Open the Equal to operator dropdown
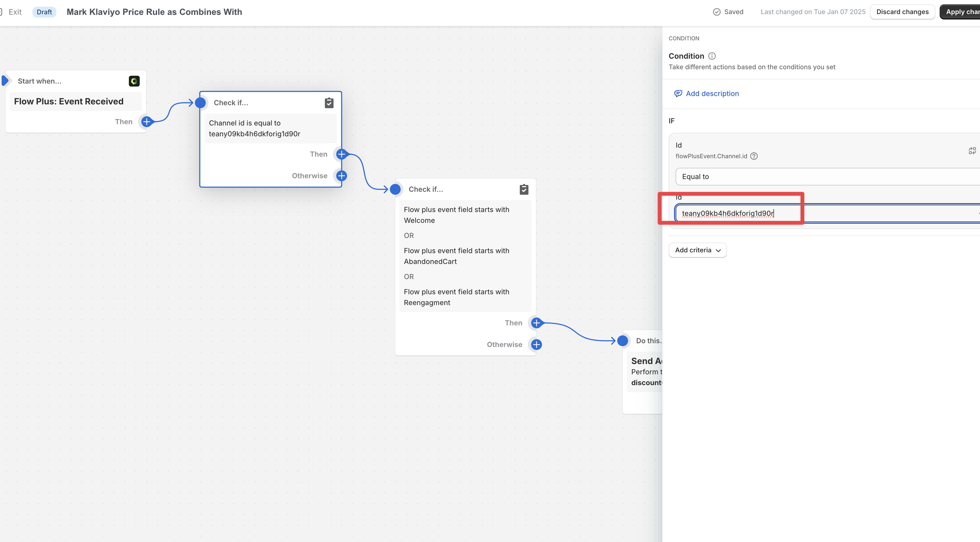Screen dimensions: 980x542 tap(825, 177)
